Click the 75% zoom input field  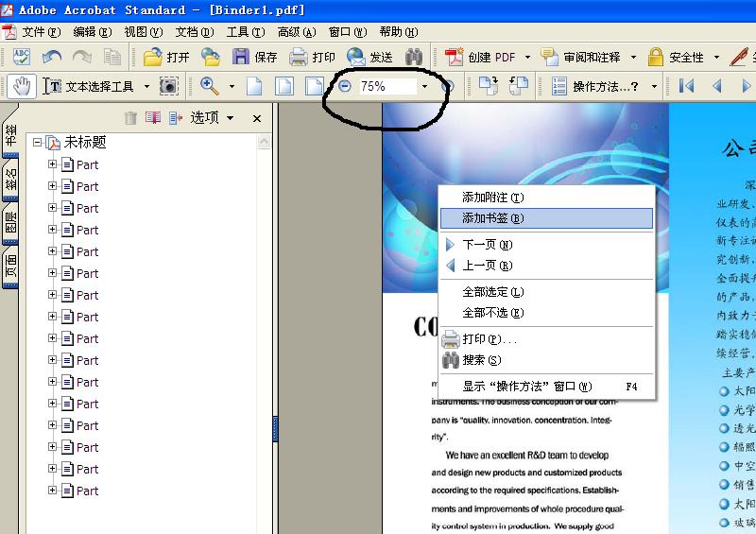tap(385, 86)
